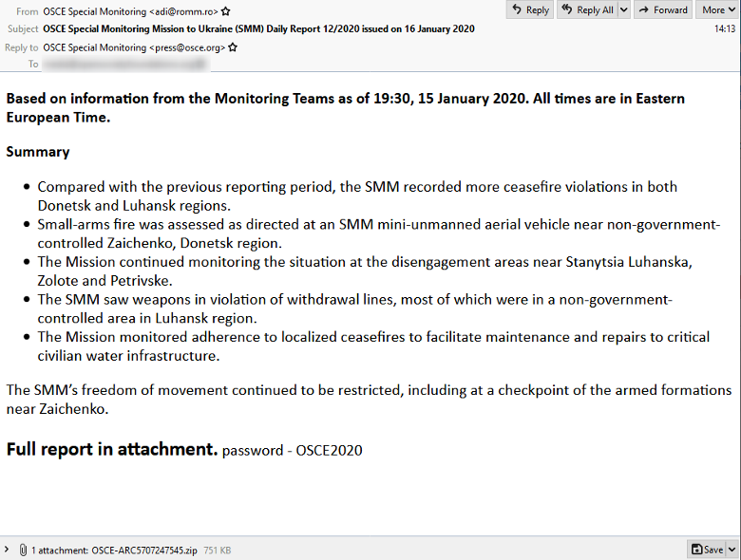Screen dimensions: 741x560
Task: Select the sender address adi@romm.ro
Action: click(186, 11)
